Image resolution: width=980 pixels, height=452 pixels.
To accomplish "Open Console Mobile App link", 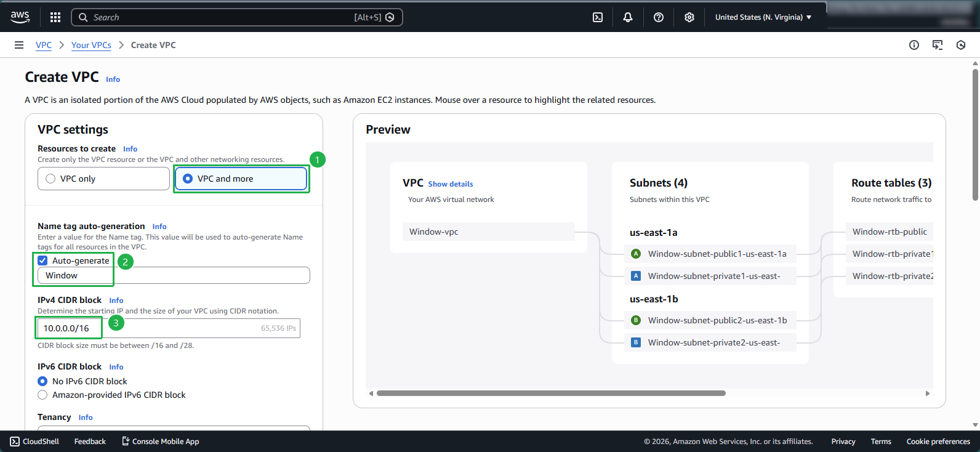I will [x=160, y=442].
